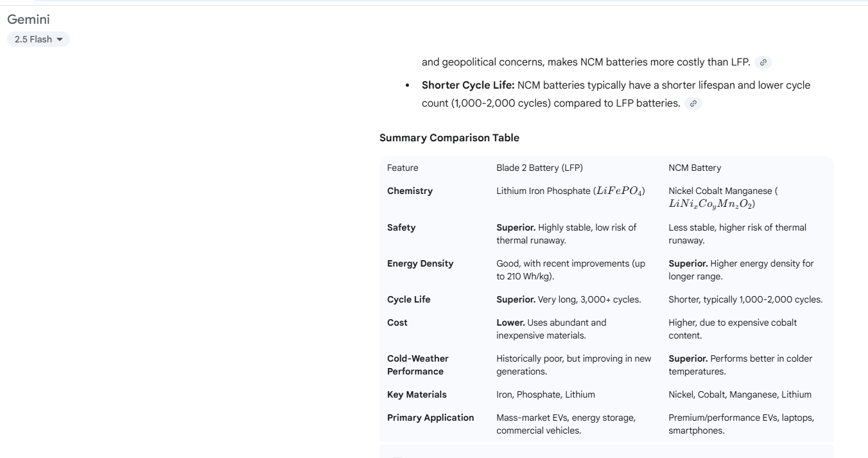Click the 'Cost' row label
868x458 pixels.
[x=397, y=322]
